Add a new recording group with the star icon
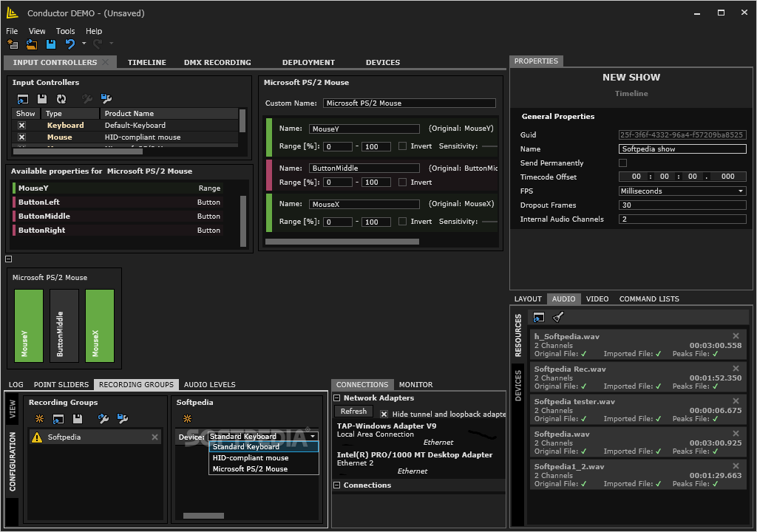The height and width of the screenshot is (532, 757). (x=40, y=418)
